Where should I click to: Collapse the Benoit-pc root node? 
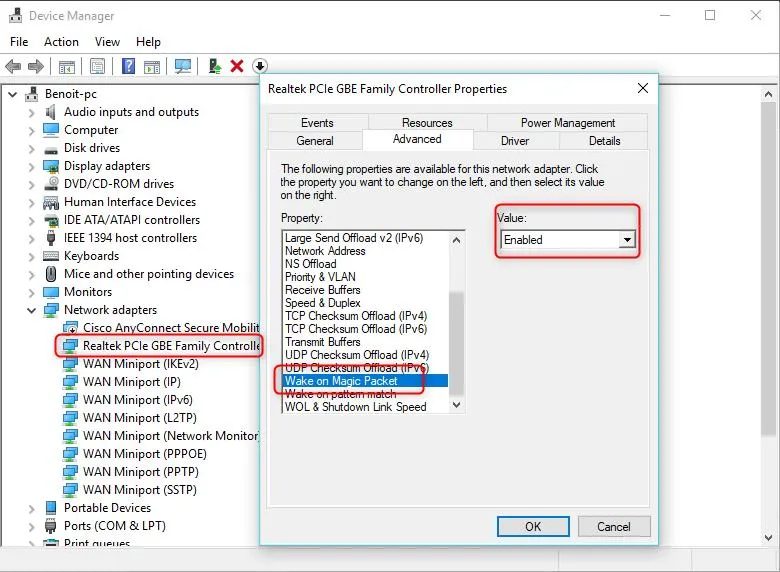tap(12, 94)
